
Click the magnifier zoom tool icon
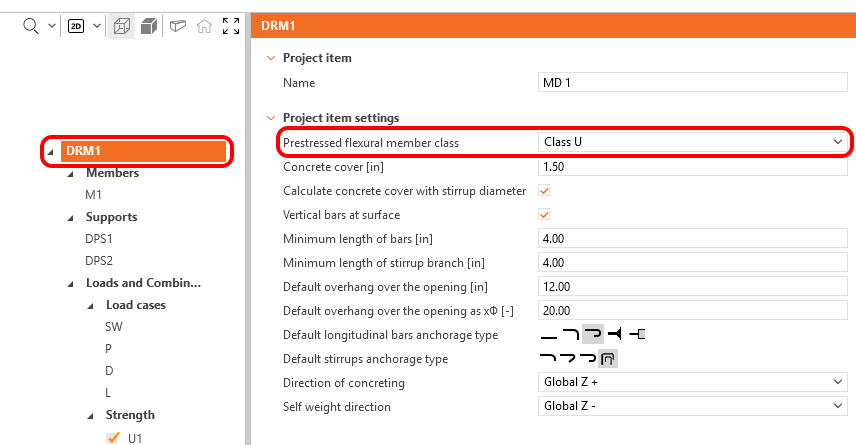(x=30, y=26)
